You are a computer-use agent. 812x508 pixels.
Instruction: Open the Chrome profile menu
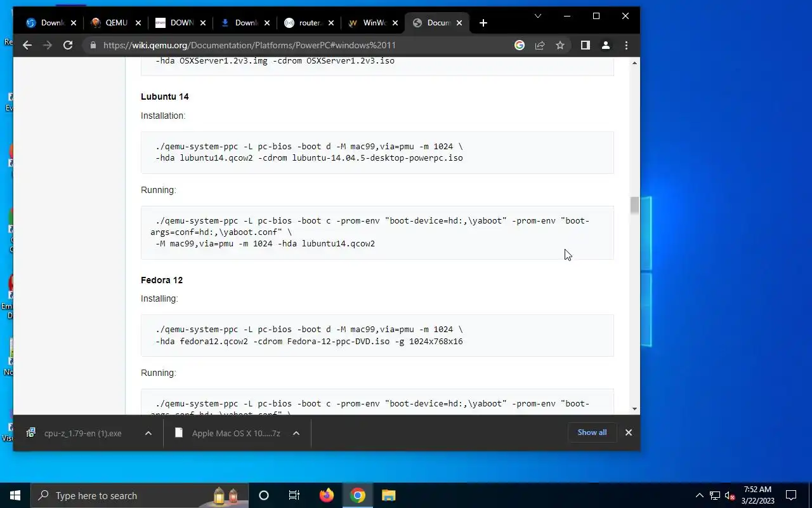click(x=606, y=45)
